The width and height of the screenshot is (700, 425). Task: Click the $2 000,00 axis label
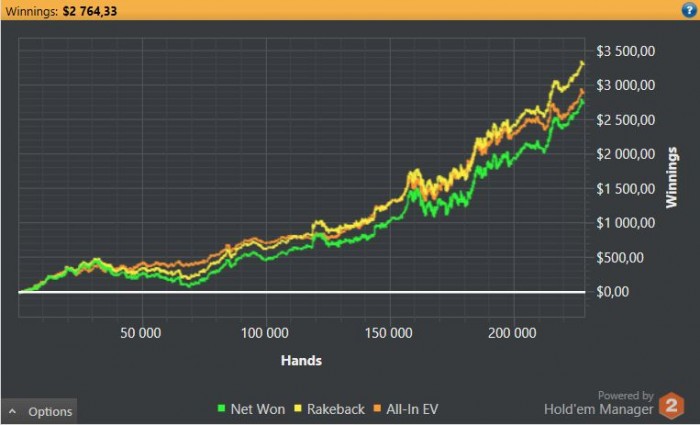pyautogui.click(x=625, y=154)
